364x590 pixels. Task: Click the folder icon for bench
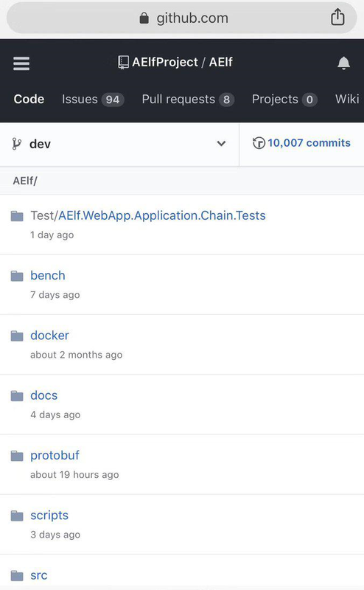[17, 276]
